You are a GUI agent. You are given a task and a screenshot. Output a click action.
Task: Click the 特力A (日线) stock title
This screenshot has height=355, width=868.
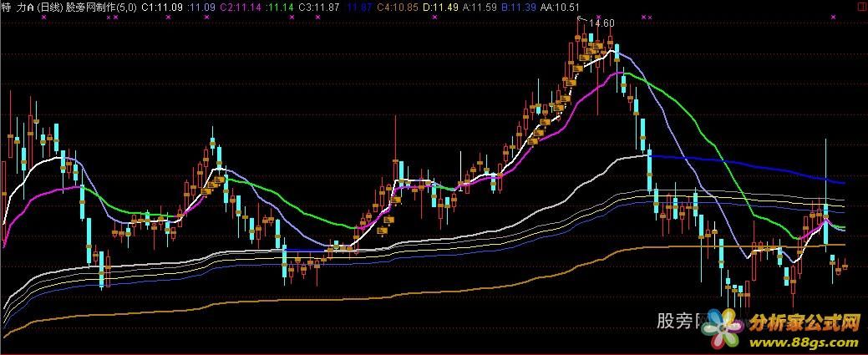point(32,8)
